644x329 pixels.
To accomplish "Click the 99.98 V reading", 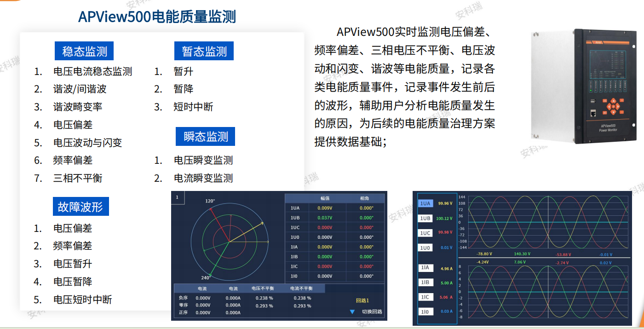I will (x=445, y=233).
